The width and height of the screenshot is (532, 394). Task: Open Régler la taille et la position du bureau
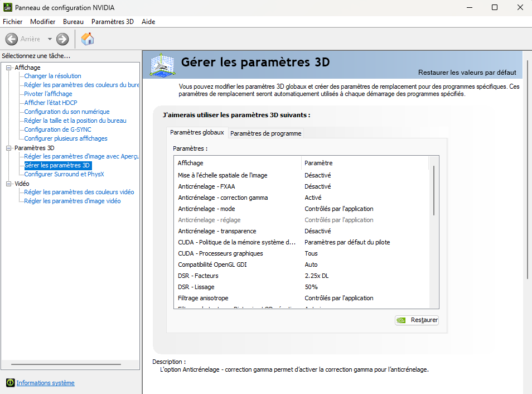(75, 121)
